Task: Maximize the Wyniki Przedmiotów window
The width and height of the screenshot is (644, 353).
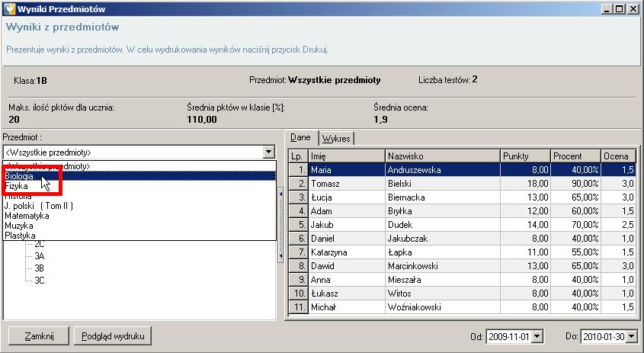Action: coord(620,8)
